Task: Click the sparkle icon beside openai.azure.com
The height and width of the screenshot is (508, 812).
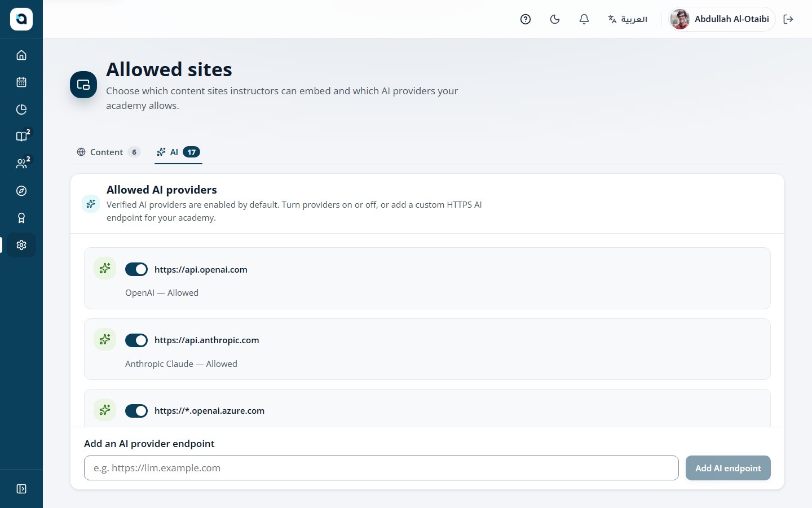Action: 105,410
